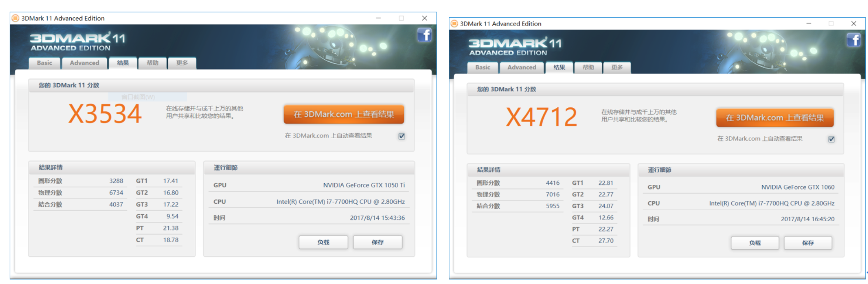Click CPU i7-7700HQ text in right window
868x284 pixels.
[772, 204]
